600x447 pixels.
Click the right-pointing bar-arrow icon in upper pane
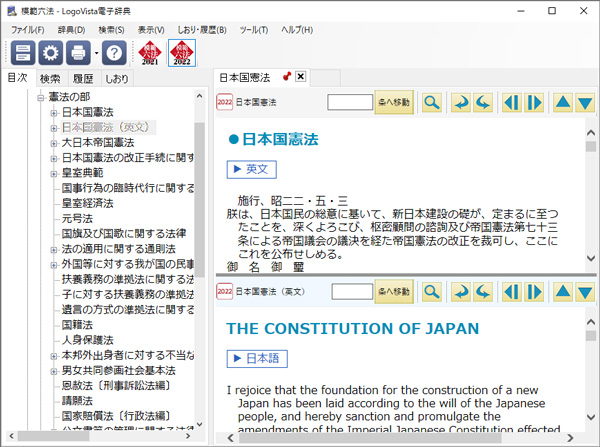[x=534, y=103]
